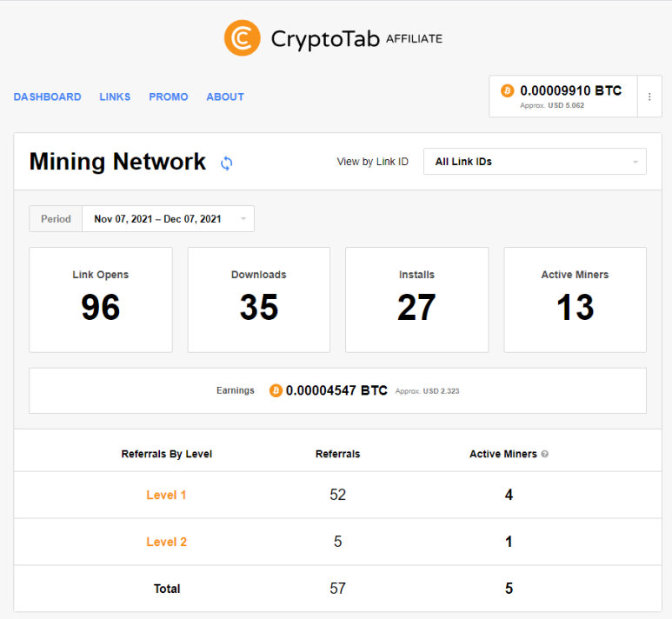Open the DASHBOARD page
Image resolution: width=672 pixels, height=619 pixels.
tap(47, 97)
